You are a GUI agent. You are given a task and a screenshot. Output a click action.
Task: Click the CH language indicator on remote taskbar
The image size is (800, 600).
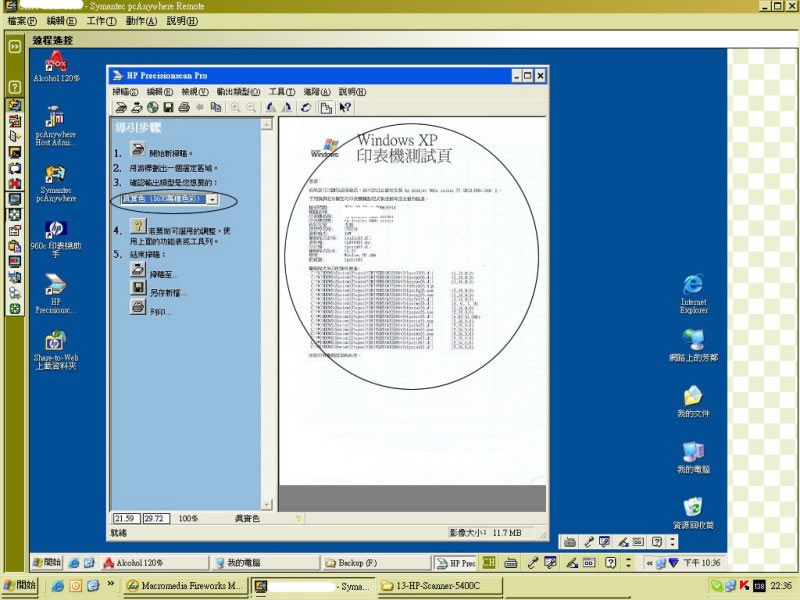[x=489, y=563]
